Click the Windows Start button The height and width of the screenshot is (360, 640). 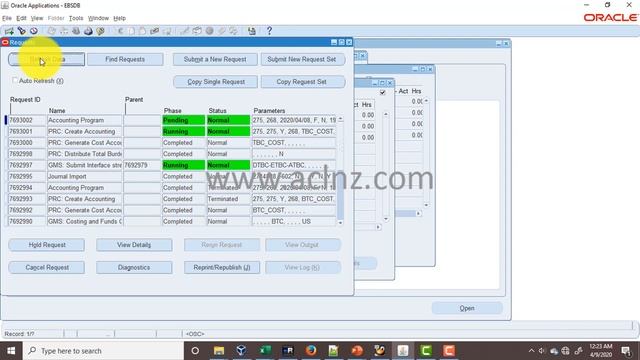(11, 351)
